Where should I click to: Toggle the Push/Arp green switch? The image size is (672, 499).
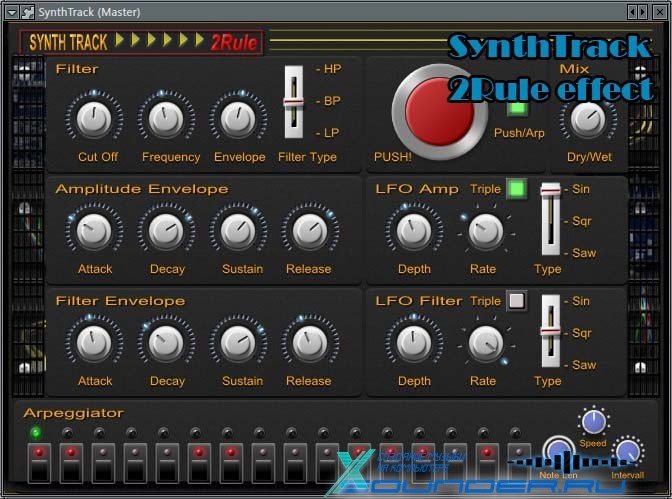click(517, 108)
